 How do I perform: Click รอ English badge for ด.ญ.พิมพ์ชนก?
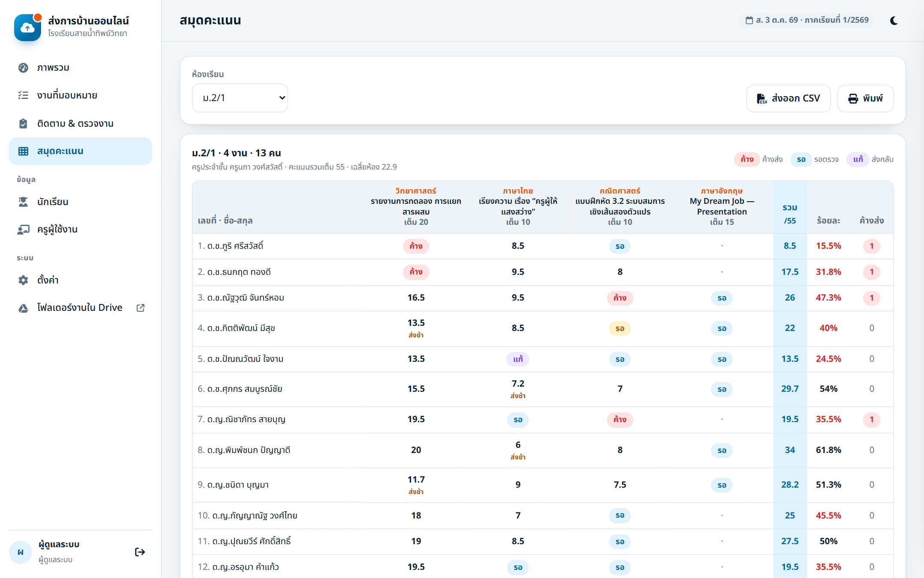[x=722, y=450]
